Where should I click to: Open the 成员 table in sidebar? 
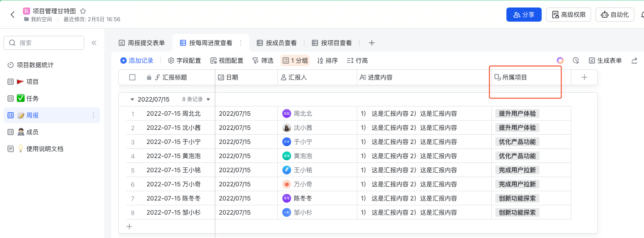[52, 132]
